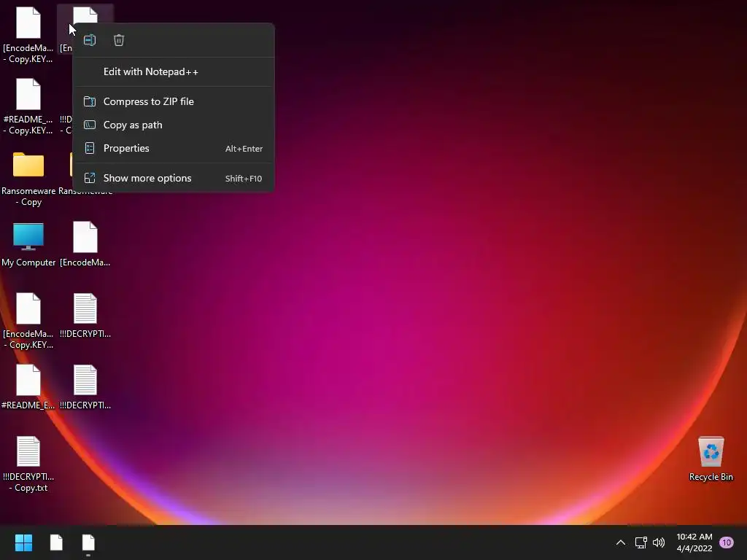
Task: Select the [EncodeMa... file beside My Computer
Action: [x=85, y=244]
